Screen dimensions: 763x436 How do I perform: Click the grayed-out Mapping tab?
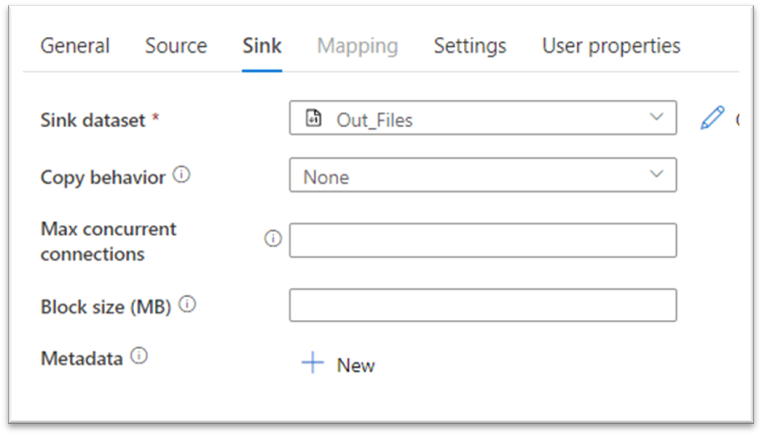[357, 46]
